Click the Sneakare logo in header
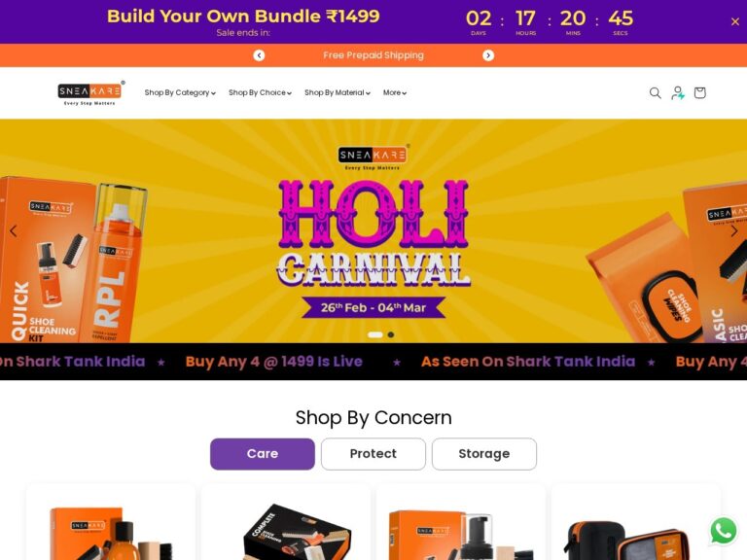 click(x=90, y=93)
